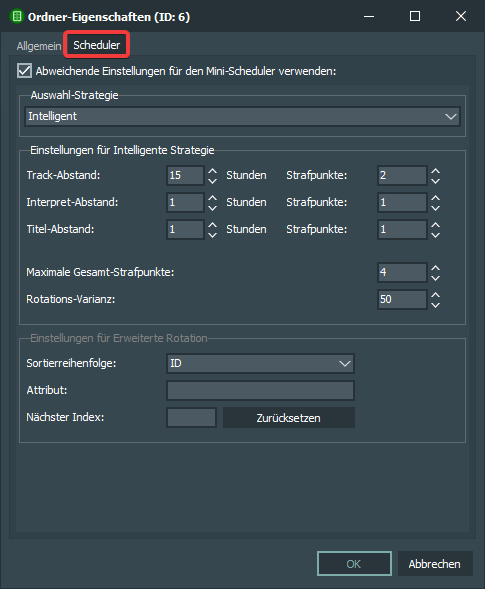
Task: Increase Track-Abstand Strafpunkte with up arrow
Action: point(435,171)
